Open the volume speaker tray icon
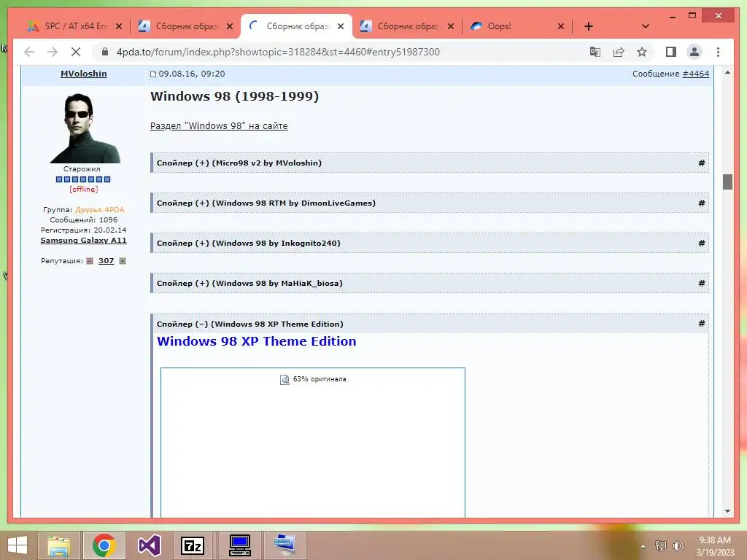 tap(678, 546)
